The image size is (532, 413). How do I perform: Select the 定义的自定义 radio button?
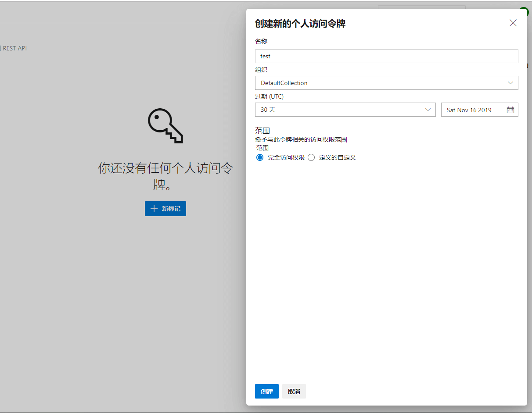[311, 157]
